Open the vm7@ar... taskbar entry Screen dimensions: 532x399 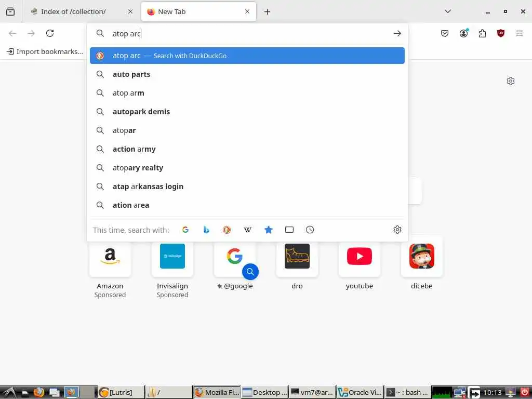coord(312,392)
